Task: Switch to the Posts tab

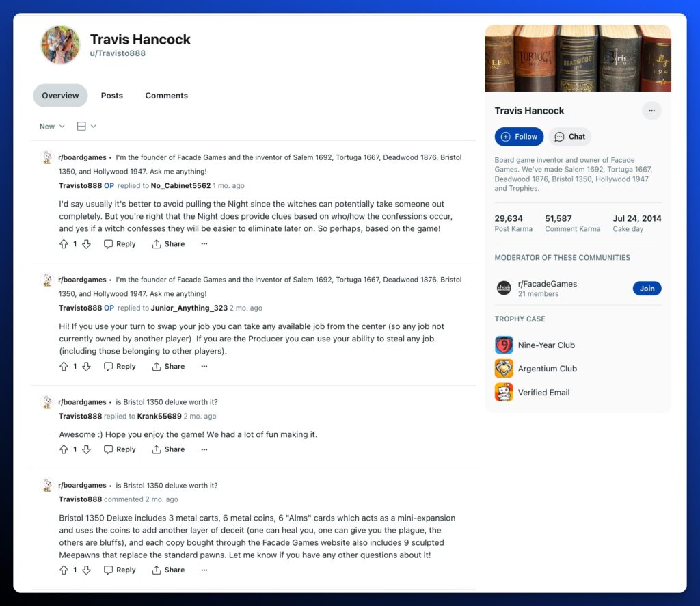Action: [x=111, y=96]
